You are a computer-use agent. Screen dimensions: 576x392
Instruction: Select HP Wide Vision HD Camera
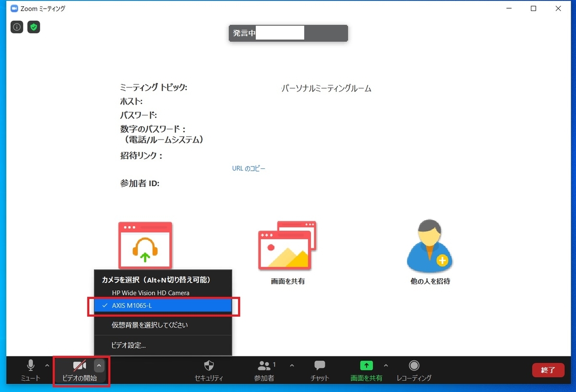[x=163, y=293]
